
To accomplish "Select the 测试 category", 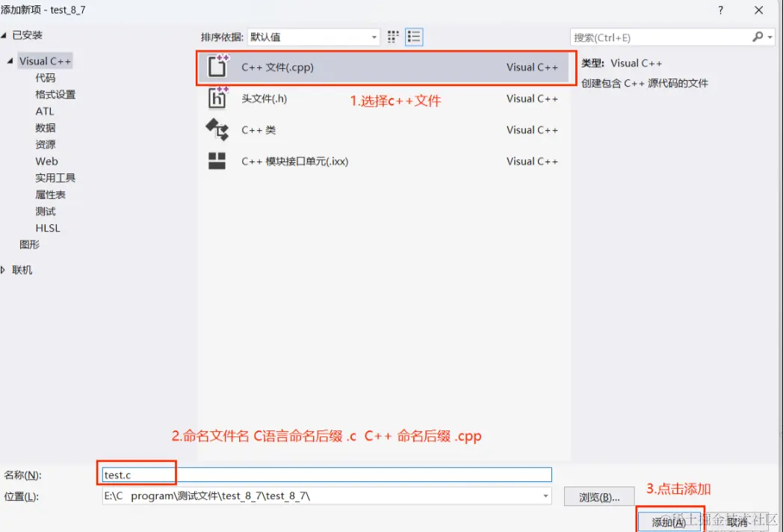I will pyautogui.click(x=46, y=211).
